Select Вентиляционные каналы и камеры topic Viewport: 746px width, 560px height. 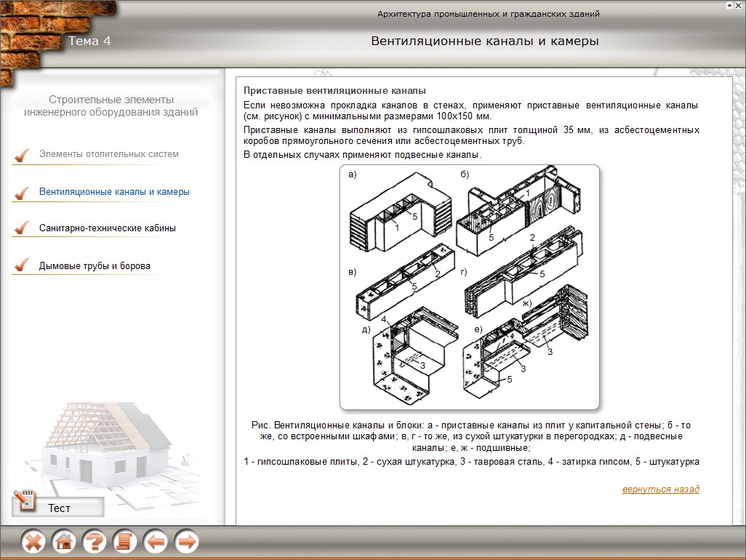click(x=114, y=192)
